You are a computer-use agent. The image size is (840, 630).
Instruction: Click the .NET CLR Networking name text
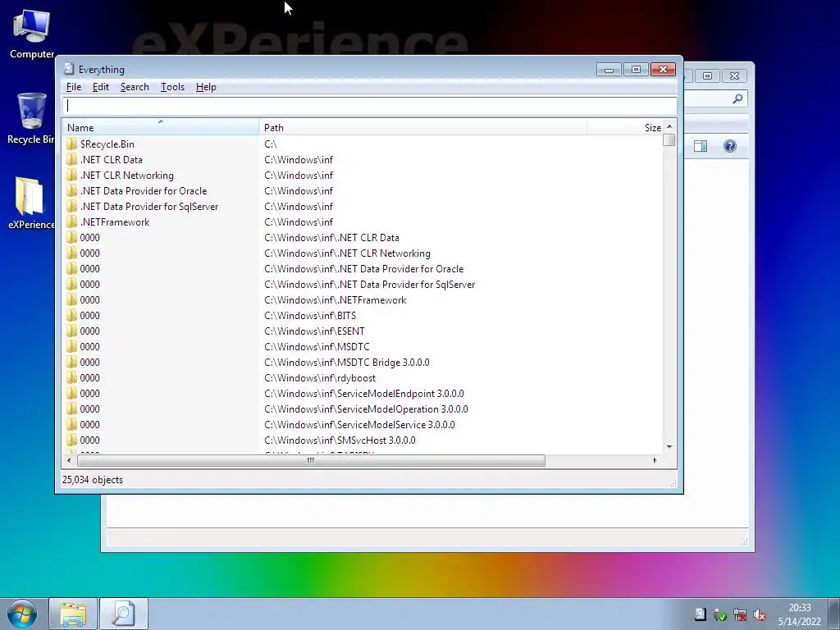click(x=127, y=176)
